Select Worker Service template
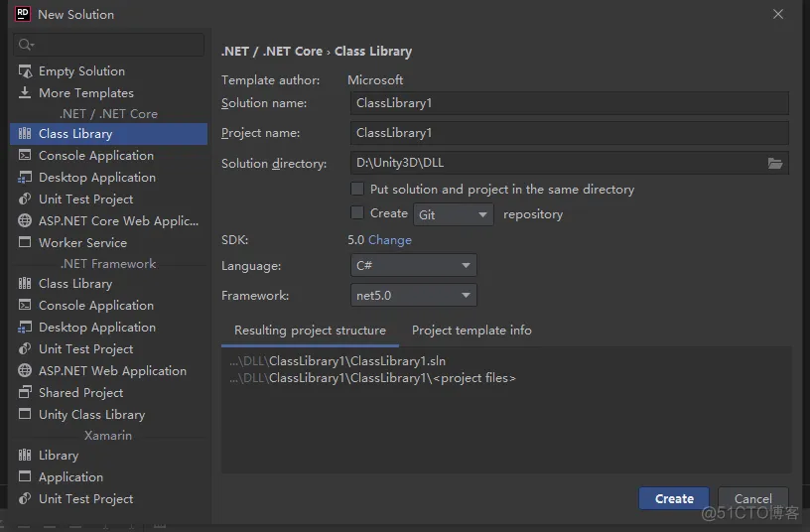The height and width of the screenshot is (532, 810). tap(108, 243)
